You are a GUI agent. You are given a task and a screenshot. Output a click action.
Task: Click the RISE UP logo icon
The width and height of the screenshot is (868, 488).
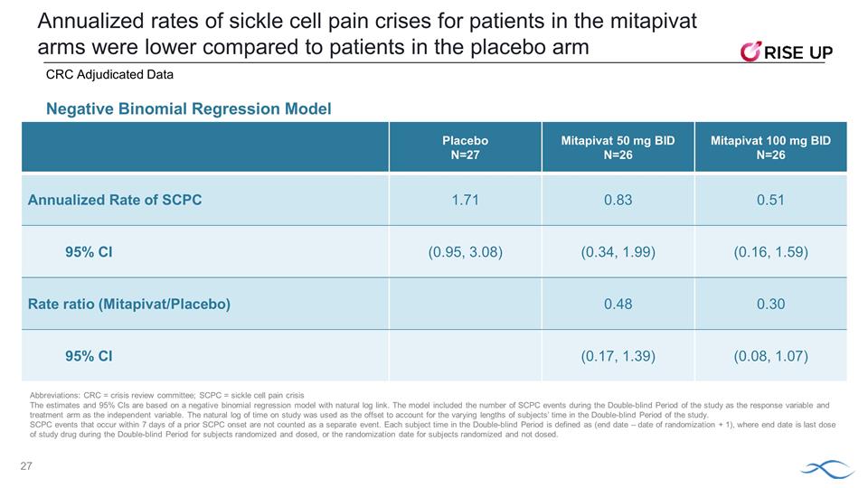[751, 53]
